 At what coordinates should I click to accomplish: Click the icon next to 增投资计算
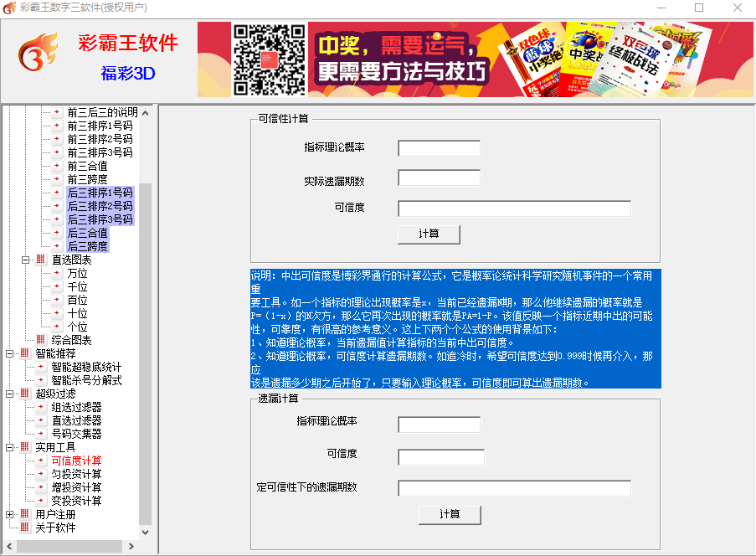click(41, 487)
